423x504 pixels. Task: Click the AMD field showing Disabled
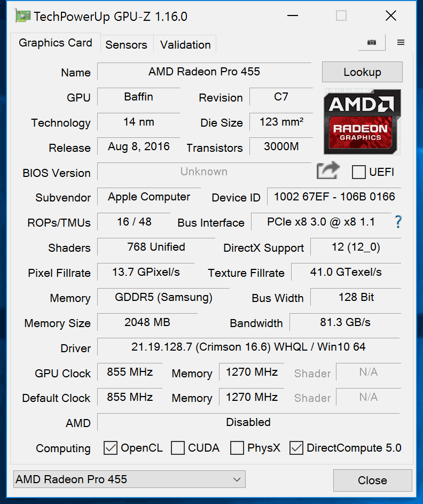(248, 422)
